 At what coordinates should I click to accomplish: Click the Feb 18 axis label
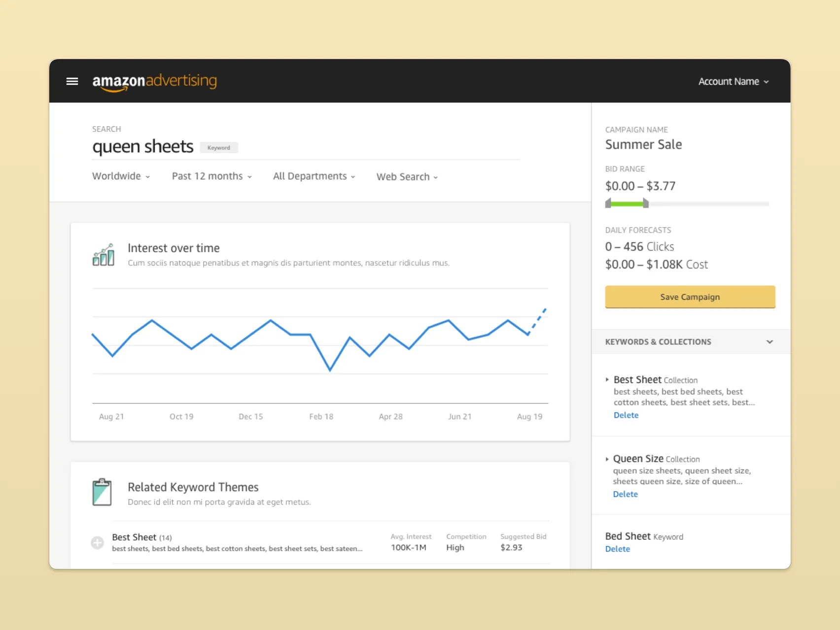pos(321,417)
